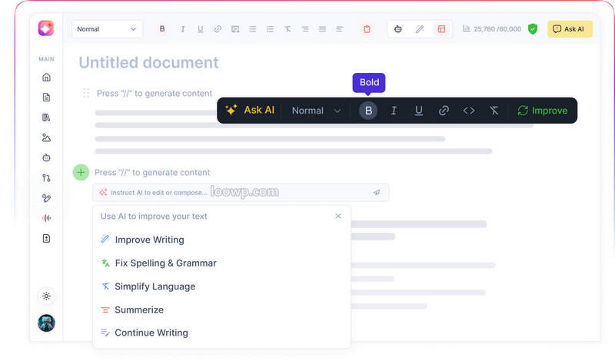Insert a link from the top toolbar

[x=218, y=29]
